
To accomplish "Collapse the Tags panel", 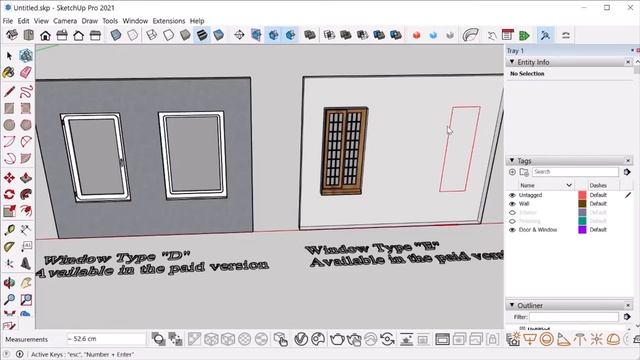I will [x=512, y=160].
